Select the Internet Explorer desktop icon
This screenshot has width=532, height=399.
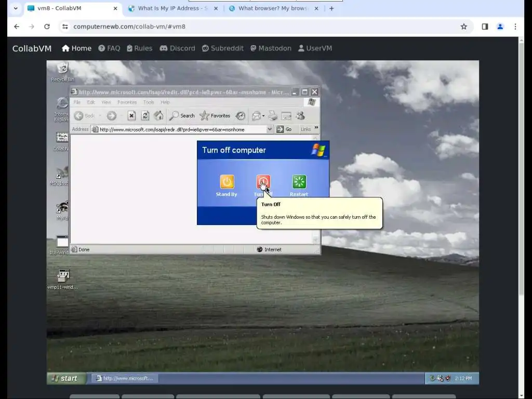point(61,109)
